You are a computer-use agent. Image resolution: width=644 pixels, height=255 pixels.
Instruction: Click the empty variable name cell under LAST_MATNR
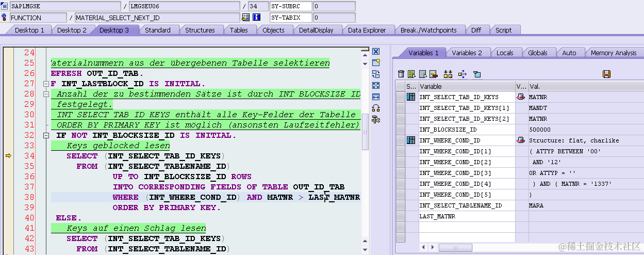click(467, 227)
